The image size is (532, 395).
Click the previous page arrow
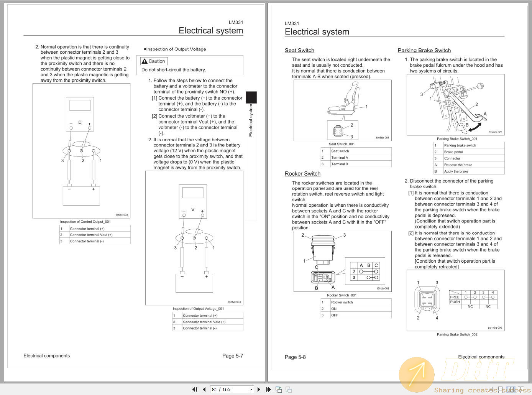[204, 389]
